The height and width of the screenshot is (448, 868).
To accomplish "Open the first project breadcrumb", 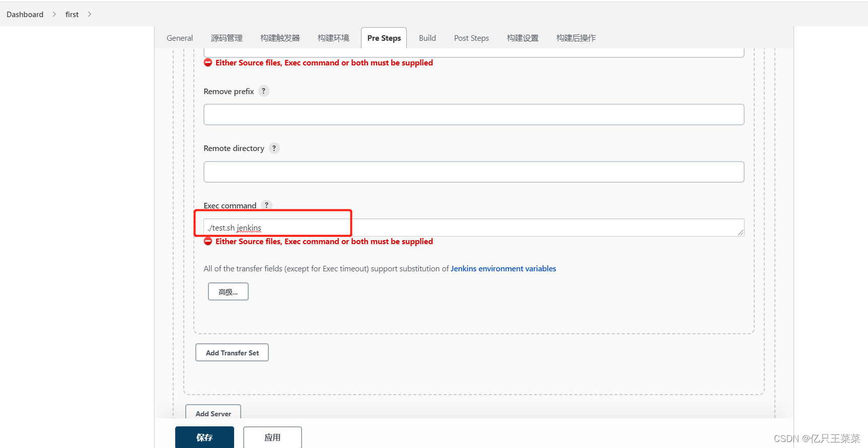I will coord(72,14).
